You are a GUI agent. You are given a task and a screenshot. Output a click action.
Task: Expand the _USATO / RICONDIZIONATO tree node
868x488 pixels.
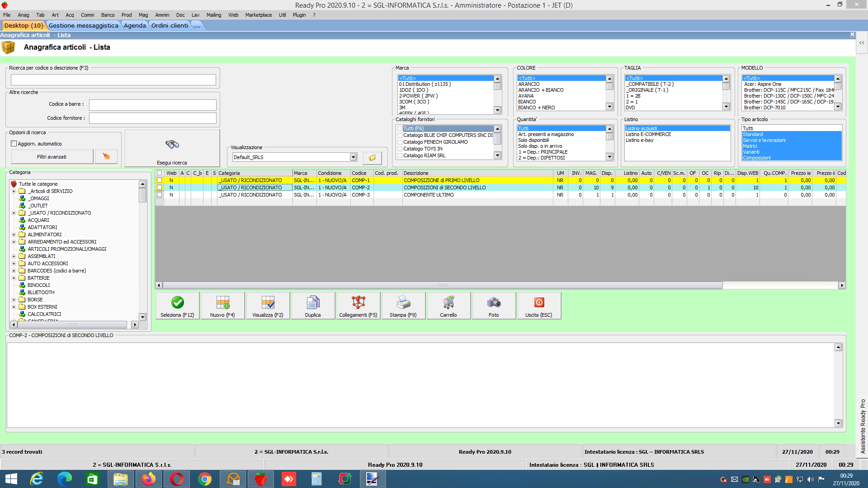coord(14,213)
